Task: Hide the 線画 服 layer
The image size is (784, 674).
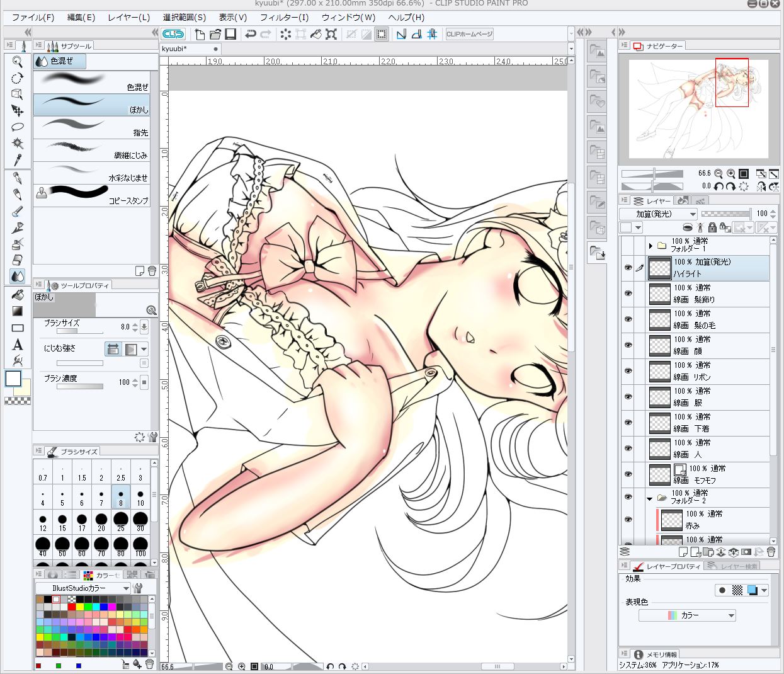Action: click(x=628, y=397)
